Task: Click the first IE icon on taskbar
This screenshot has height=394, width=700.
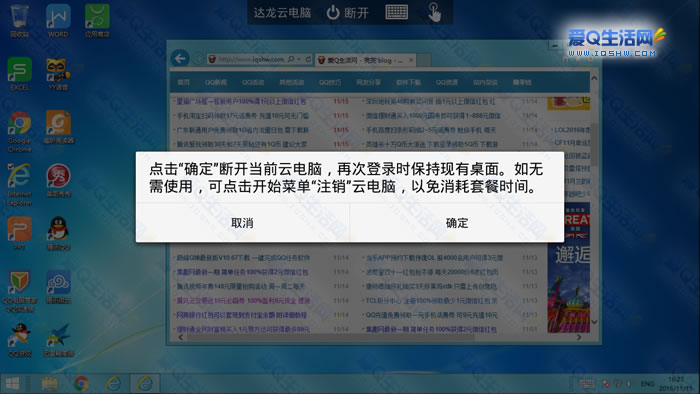Action: point(113,383)
